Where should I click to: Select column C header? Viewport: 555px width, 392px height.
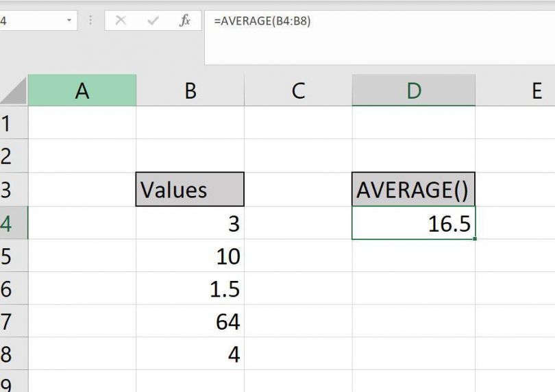click(298, 90)
